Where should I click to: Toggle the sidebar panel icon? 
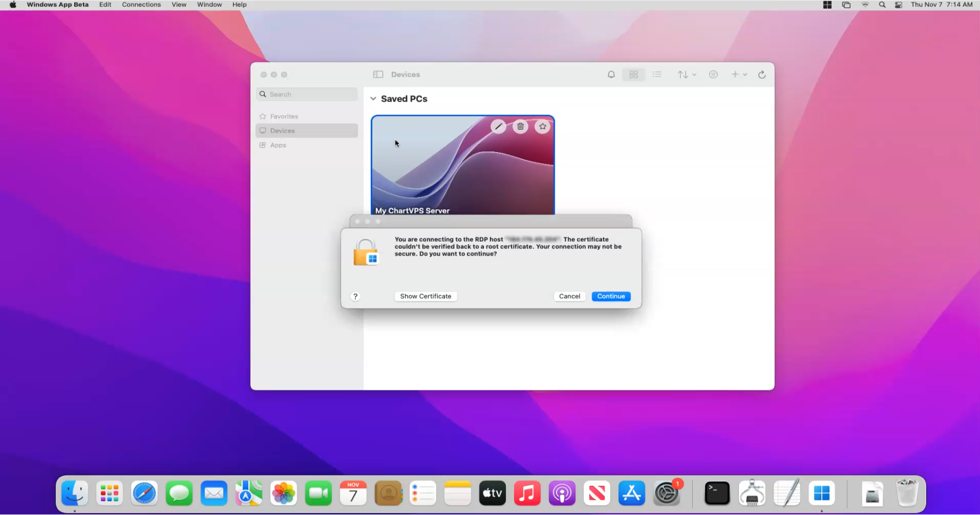click(378, 75)
